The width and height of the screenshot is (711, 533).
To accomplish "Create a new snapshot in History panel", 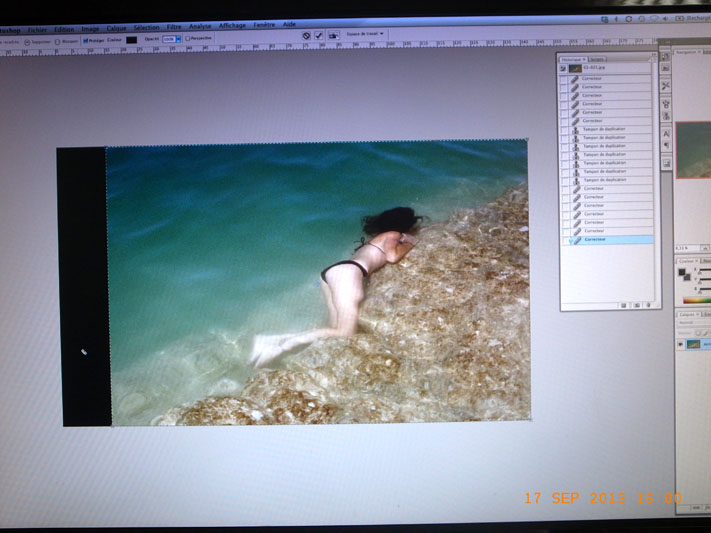I will (x=637, y=305).
